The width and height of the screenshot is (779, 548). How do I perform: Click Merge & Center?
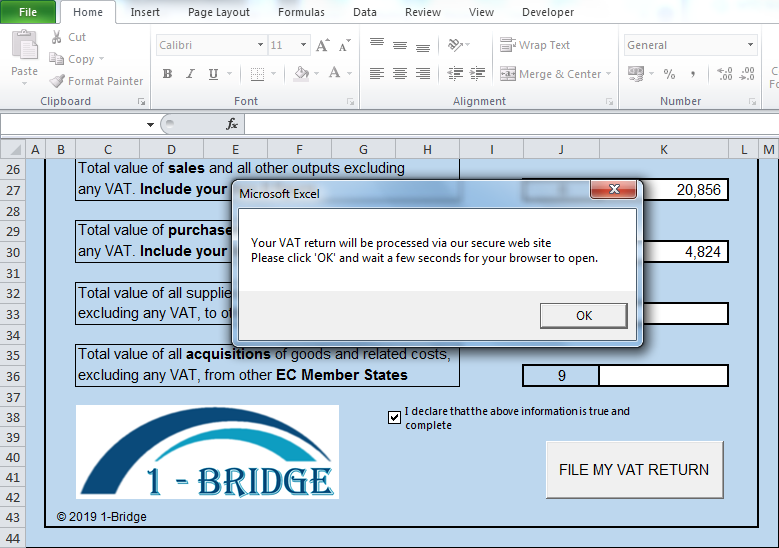pyautogui.click(x=550, y=74)
